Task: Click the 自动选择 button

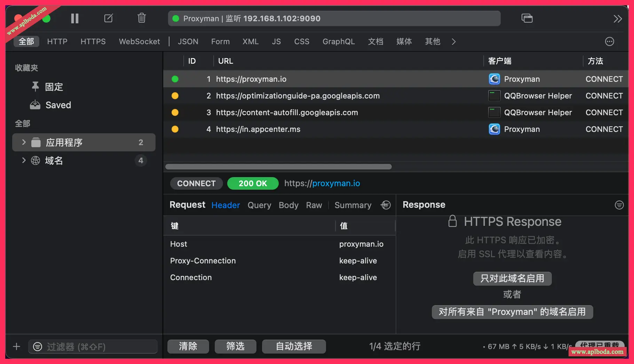Action: point(294,346)
